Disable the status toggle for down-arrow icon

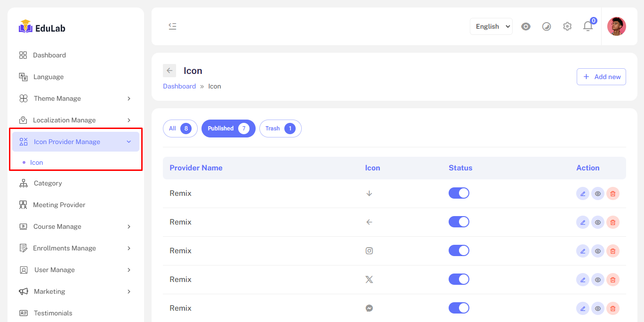pyautogui.click(x=459, y=193)
